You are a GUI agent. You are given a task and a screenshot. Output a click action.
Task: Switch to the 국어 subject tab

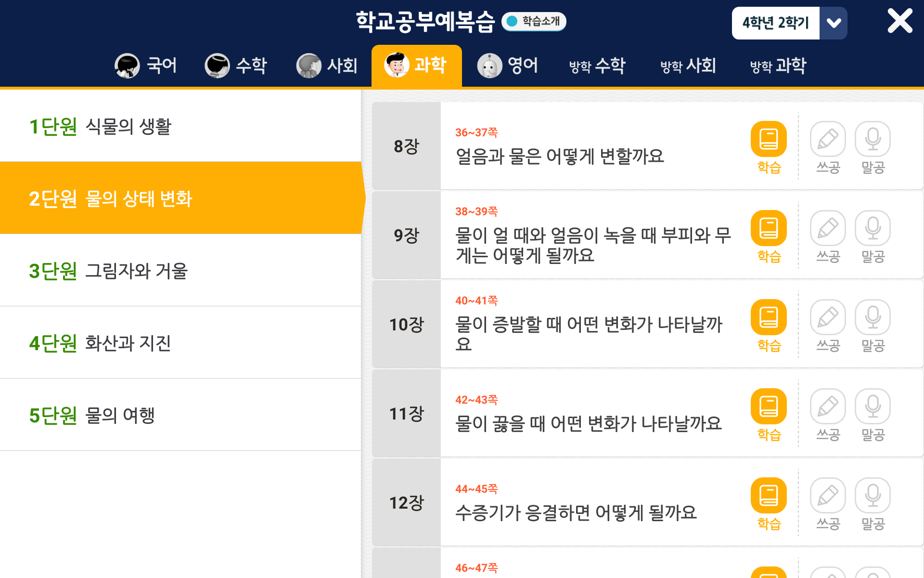(146, 66)
